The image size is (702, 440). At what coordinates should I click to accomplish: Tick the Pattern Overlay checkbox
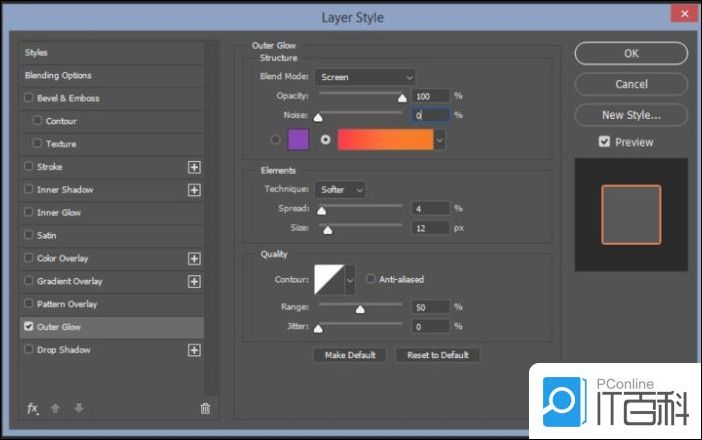coord(29,303)
